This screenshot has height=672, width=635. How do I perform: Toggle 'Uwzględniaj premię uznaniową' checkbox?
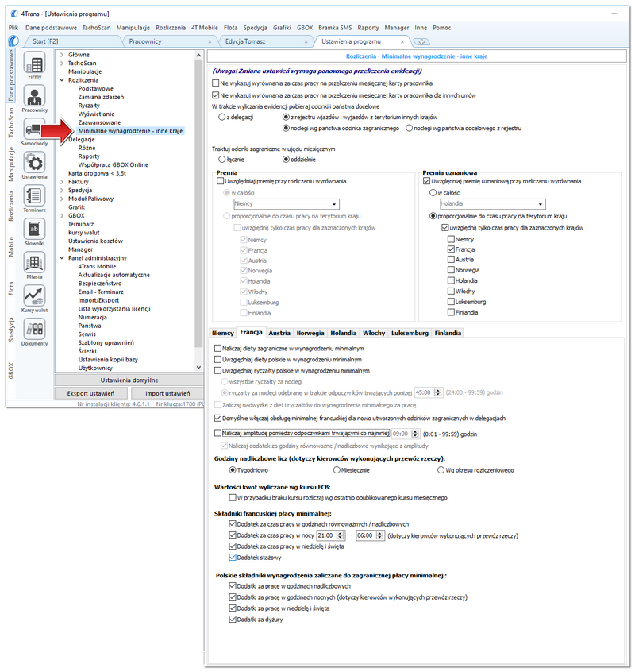pyautogui.click(x=426, y=181)
